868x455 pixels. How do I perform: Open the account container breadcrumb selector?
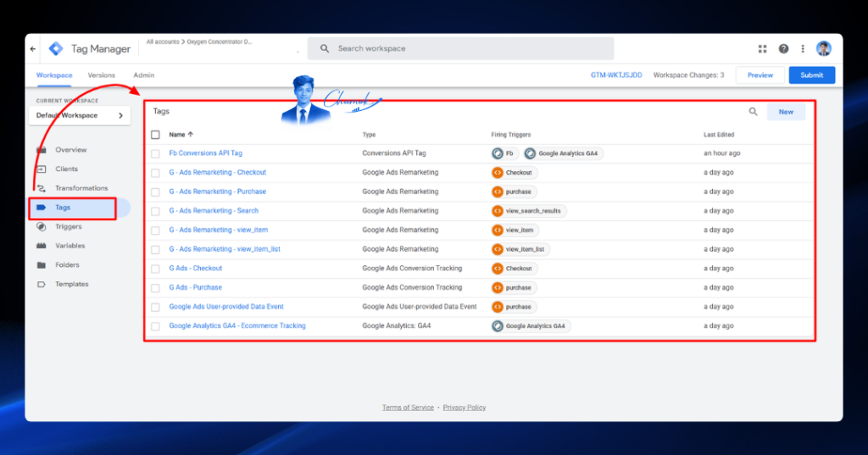[198, 42]
